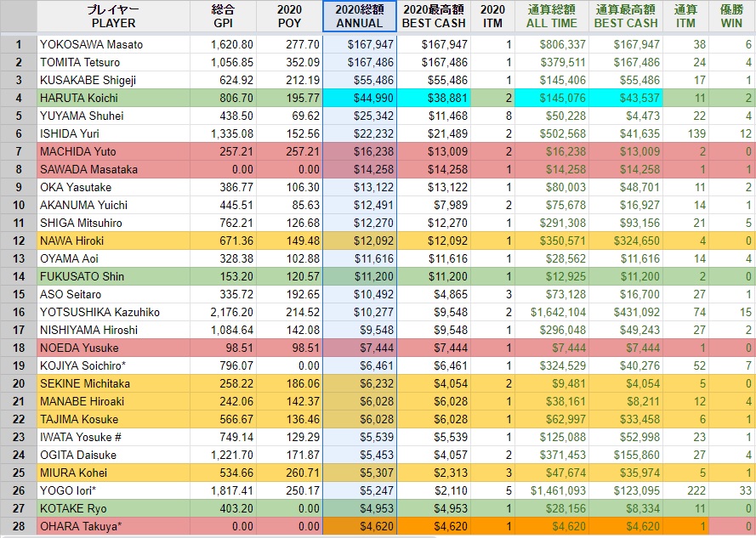This screenshot has height=538, width=756.
Task: Click all-time total $502,568
Action: pyautogui.click(x=552, y=133)
